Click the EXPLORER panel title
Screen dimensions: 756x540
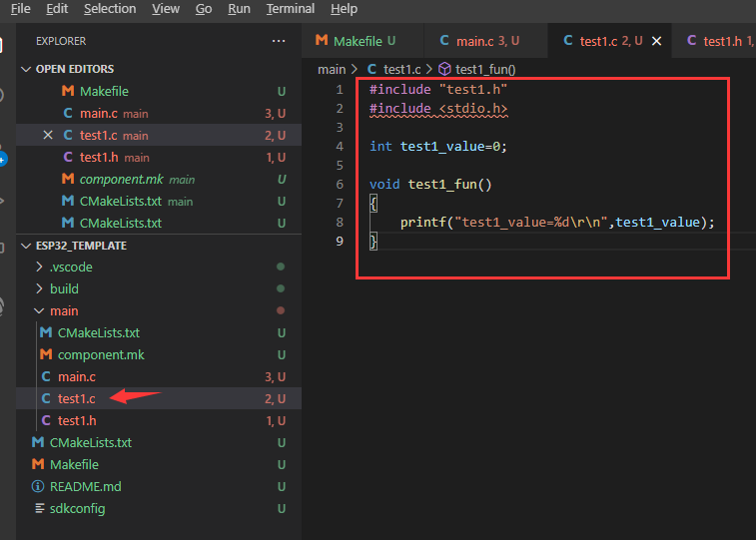(x=61, y=42)
